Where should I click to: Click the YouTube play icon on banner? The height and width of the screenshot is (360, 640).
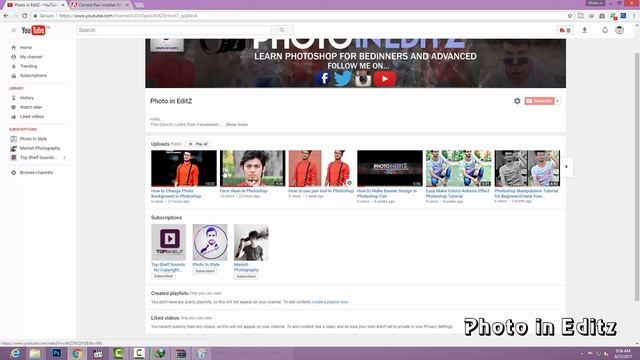(x=384, y=78)
